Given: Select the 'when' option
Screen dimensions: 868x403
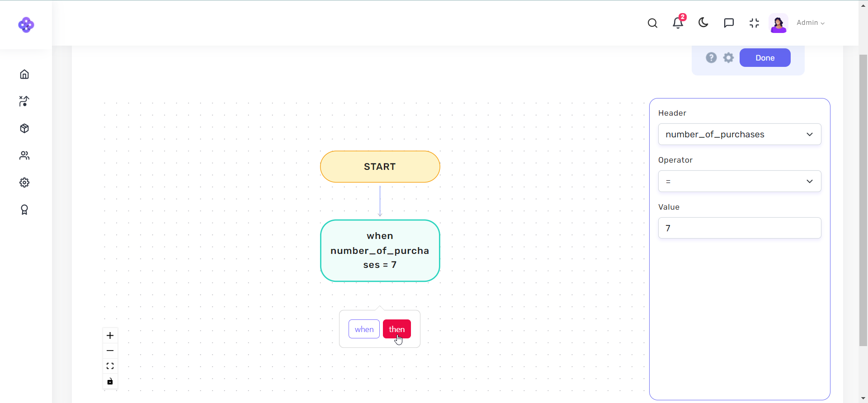Looking at the screenshot, I should 364,329.
